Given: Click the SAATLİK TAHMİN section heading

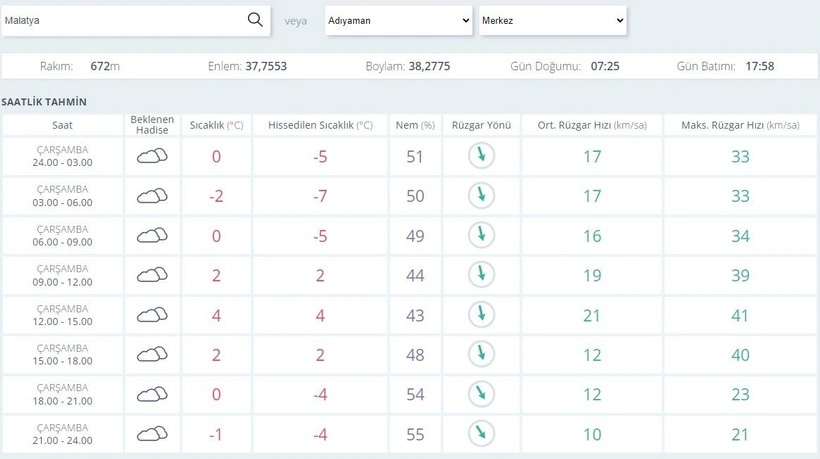Looking at the screenshot, I should [44, 101].
